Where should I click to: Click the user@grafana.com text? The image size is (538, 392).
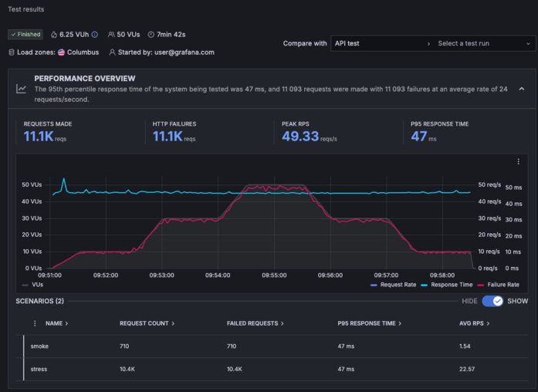pos(184,52)
